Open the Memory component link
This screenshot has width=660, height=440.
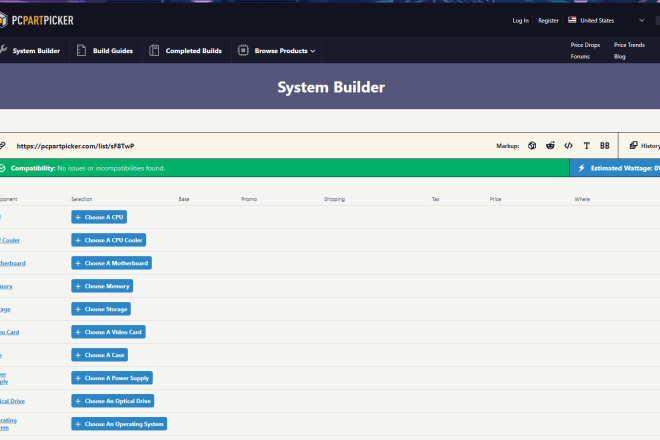[6, 286]
